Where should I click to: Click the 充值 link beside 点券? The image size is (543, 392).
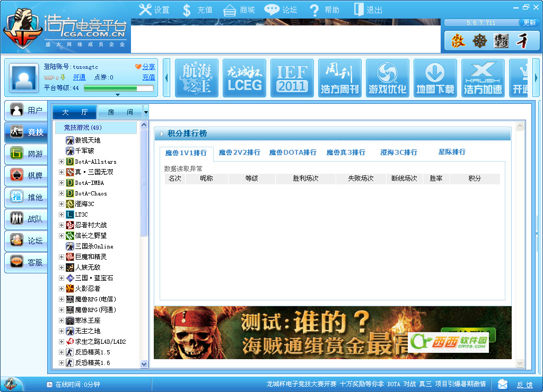pos(148,77)
